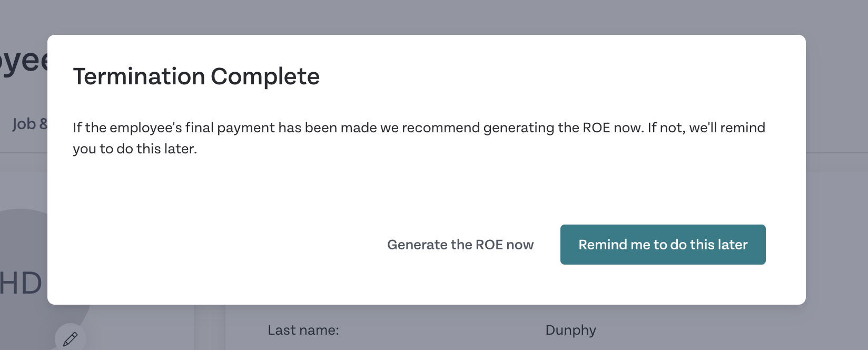Choose Remind me to do this later
This screenshot has width=868, height=350.
663,245
